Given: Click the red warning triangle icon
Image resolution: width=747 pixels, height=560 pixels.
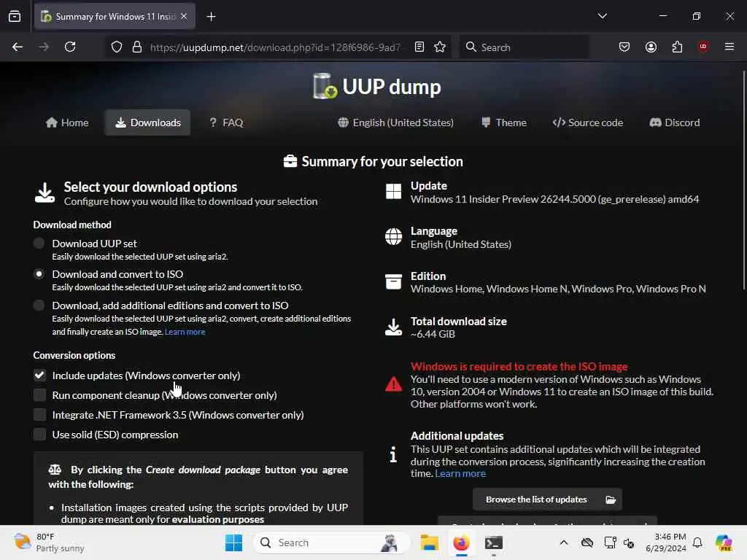Looking at the screenshot, I should [x=393, y=384].
